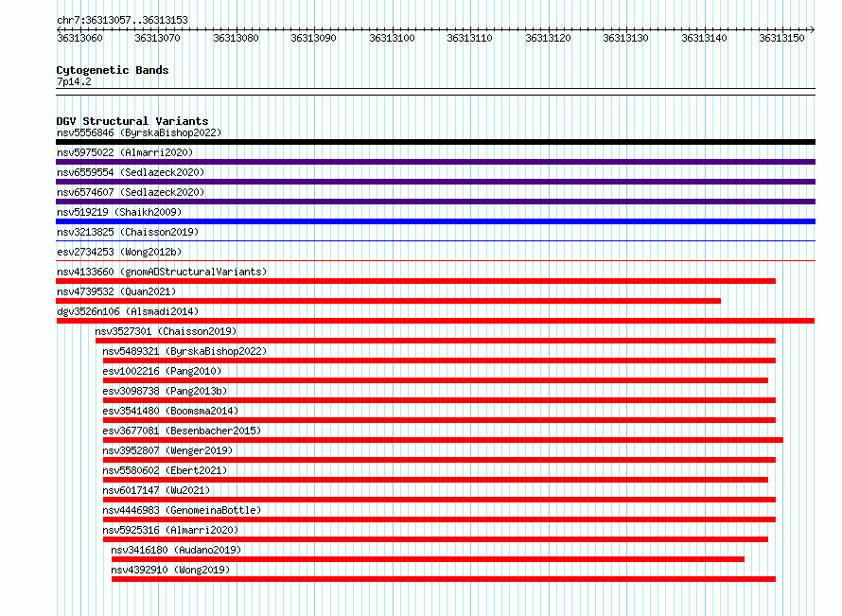Click ruler position 36313150
Image resolution: width=842 pixels, height=616 pixels.
[x=781, y=38]
